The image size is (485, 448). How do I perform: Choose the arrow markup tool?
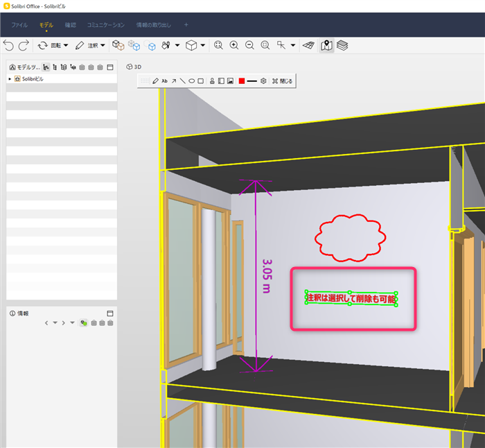click(x=174, y=81)
